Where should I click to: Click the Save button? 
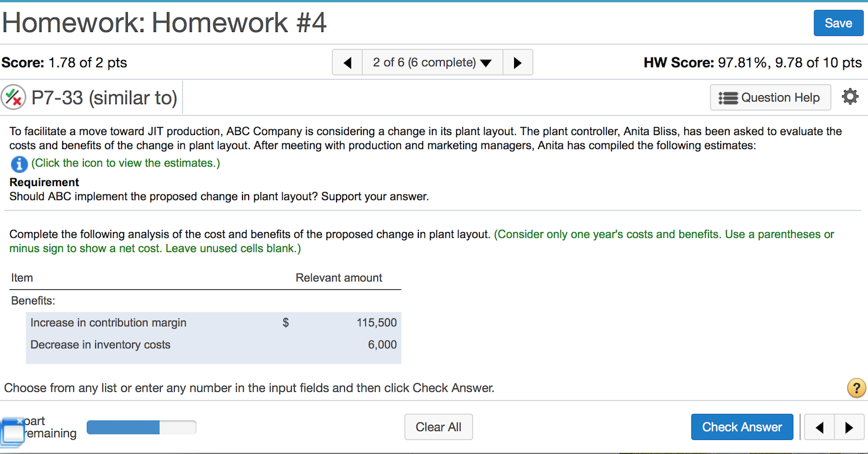838,23
